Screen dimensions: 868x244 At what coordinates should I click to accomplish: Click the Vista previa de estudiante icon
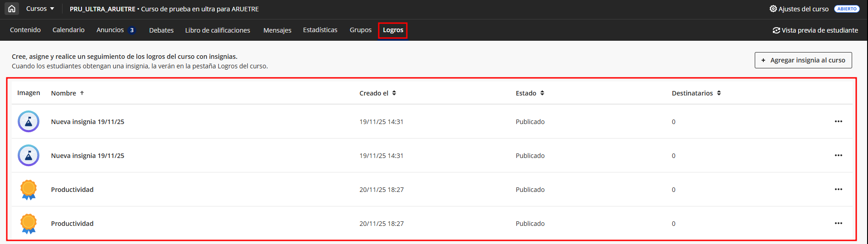[x=776, y=30]
